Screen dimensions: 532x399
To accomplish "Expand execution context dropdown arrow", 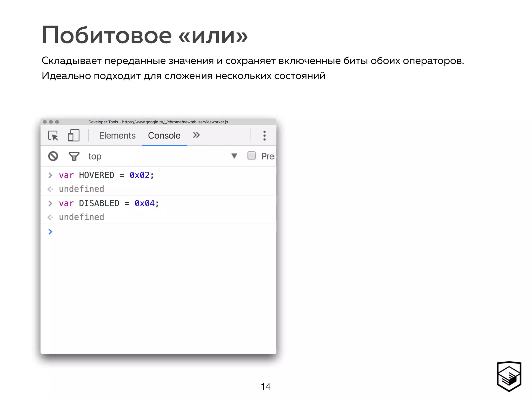I will click(234, 156).
